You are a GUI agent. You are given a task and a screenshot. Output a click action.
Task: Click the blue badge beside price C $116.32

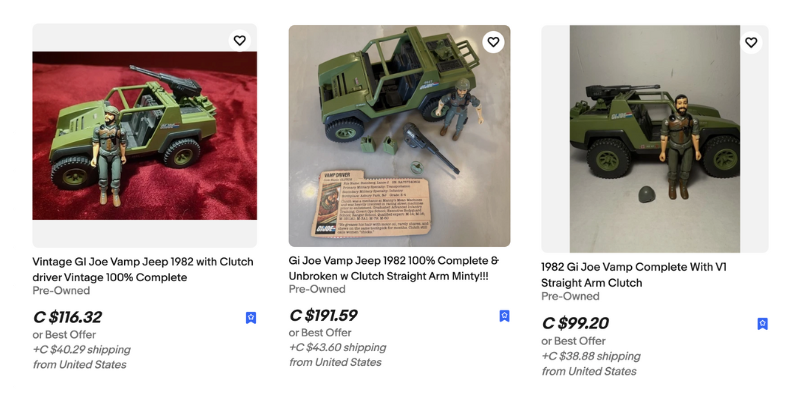251,318
